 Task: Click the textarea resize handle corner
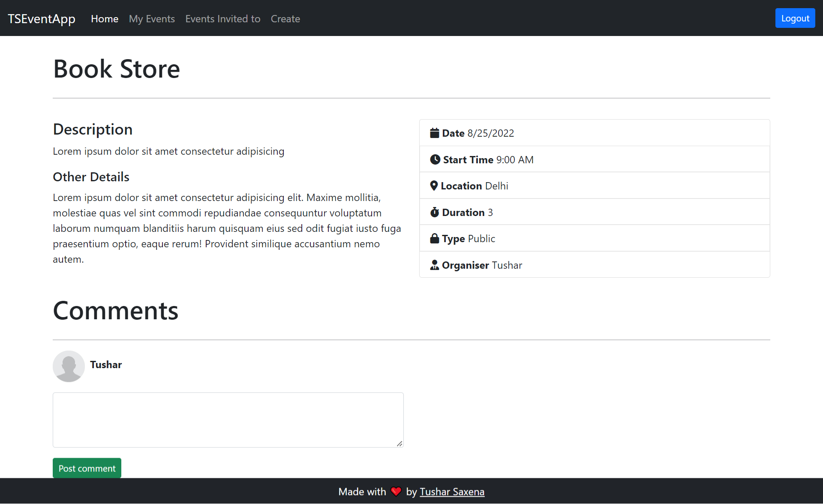399,444
